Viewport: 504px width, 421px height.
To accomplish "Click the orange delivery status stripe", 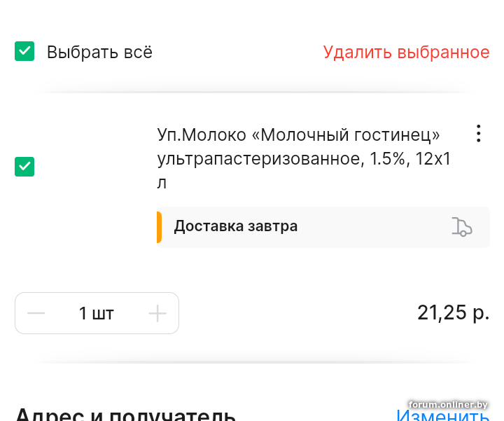I will (x=159, y=227).
